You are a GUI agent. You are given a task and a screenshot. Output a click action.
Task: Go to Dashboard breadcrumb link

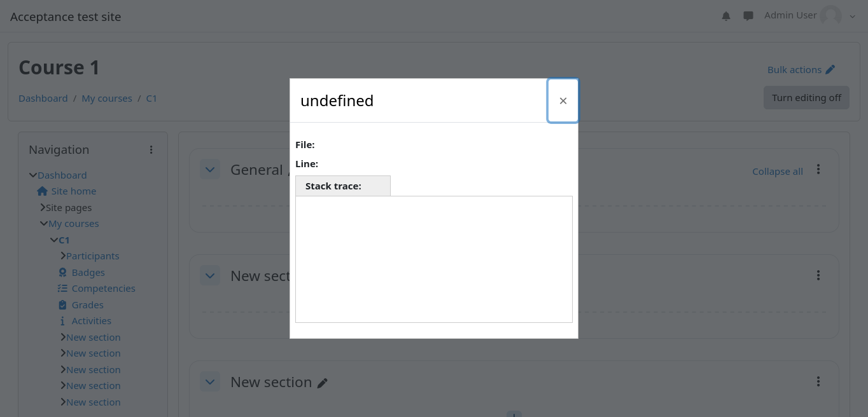pos(43,99)
